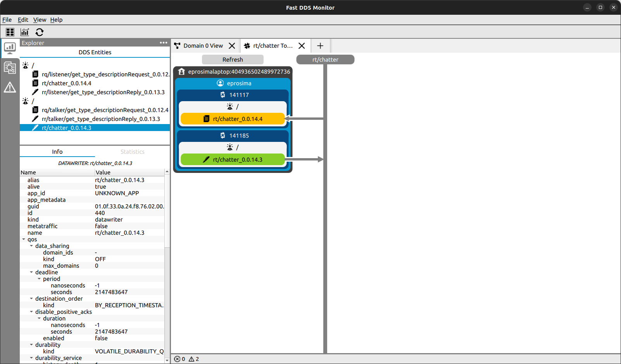Viewport: 621px width, 364px height.
Task: Switch to the Statistics tab
Action: click(x=132, y=152)
